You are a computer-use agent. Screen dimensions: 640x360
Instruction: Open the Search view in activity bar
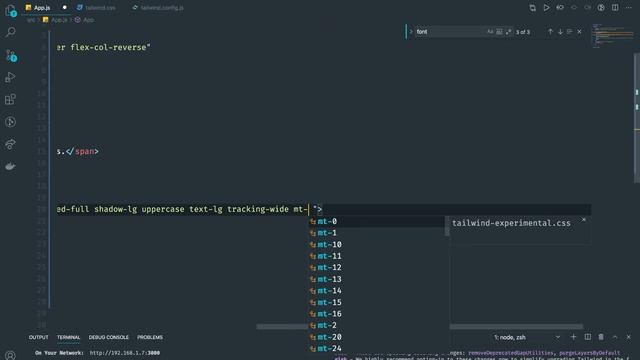pos(11,32)
